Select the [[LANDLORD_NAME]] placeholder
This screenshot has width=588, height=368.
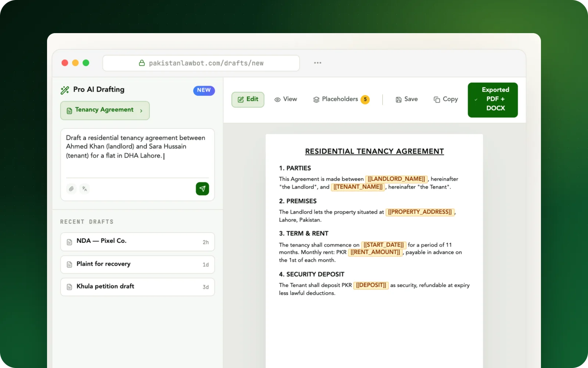[x=396, y=179]
